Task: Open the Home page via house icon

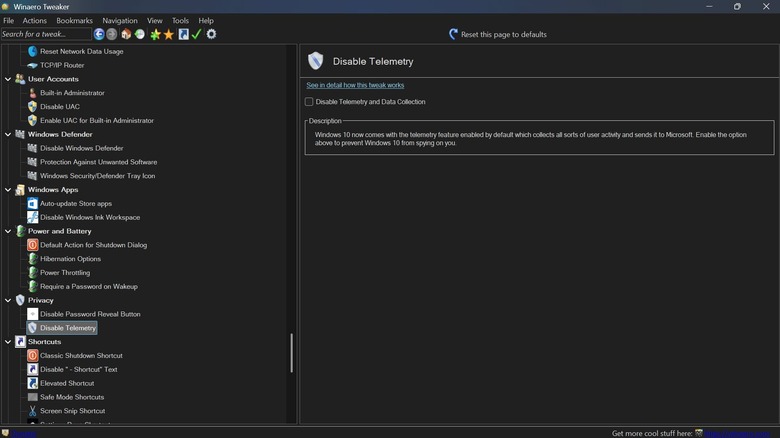Action: (x=126, y=34)
